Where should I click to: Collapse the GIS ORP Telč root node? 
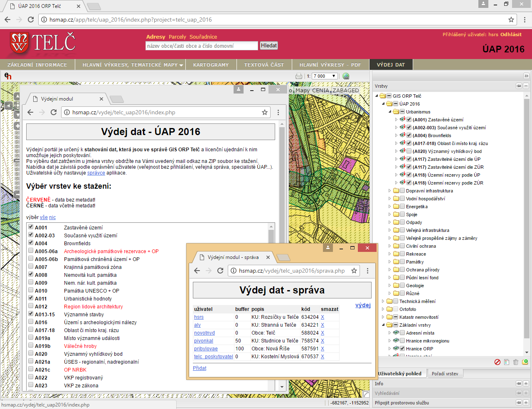point(377,96)
